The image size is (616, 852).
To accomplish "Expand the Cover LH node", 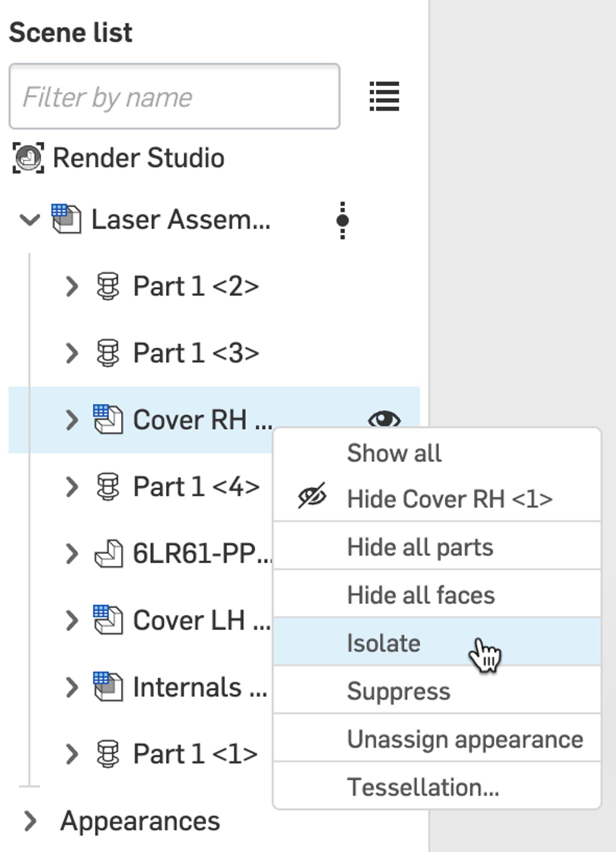I will [72, 621].
